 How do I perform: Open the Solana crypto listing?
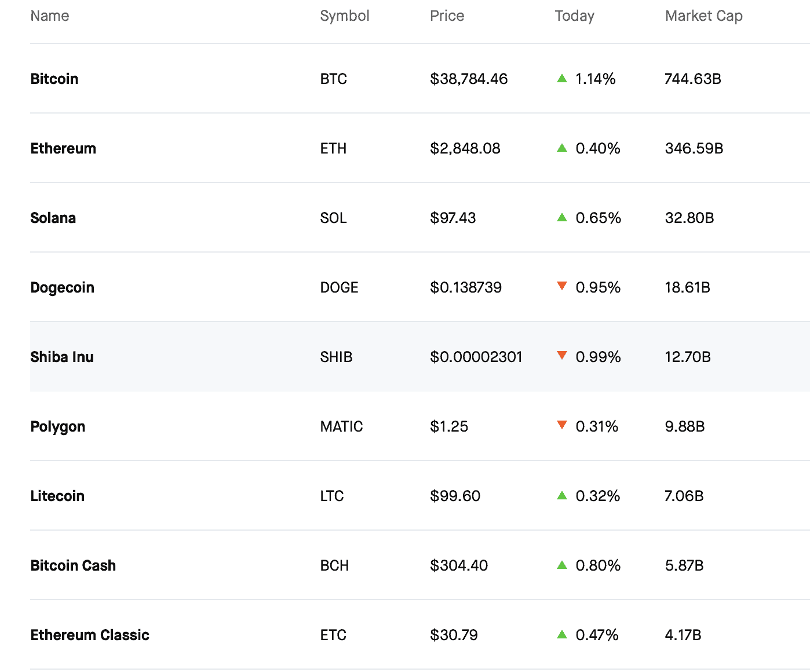pos(420,218)
